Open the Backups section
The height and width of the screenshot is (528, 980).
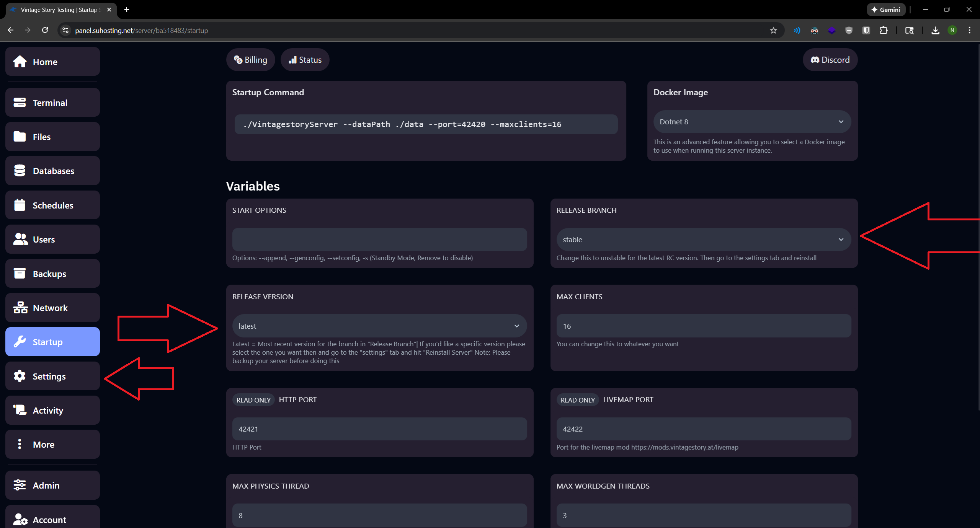point(52,274)
